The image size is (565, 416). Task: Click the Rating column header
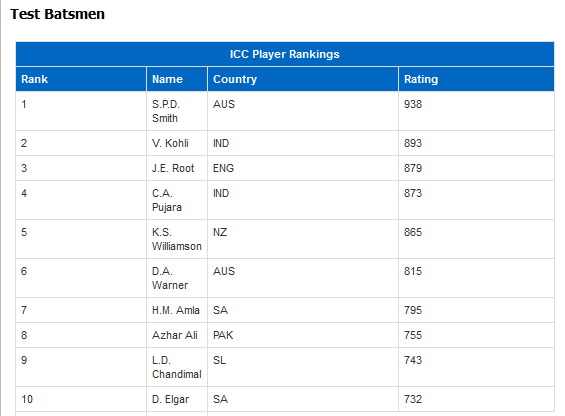point(476,79)
